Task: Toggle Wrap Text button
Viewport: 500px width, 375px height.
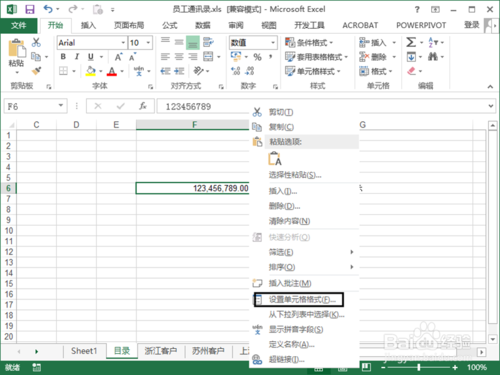Action: pos(208,42)
